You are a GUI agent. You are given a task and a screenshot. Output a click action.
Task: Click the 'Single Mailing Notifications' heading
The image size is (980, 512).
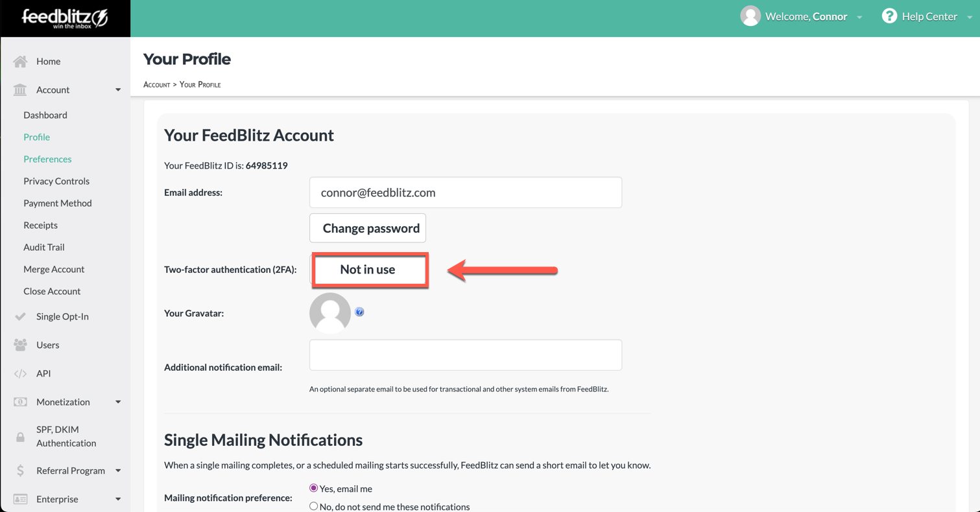263,439
